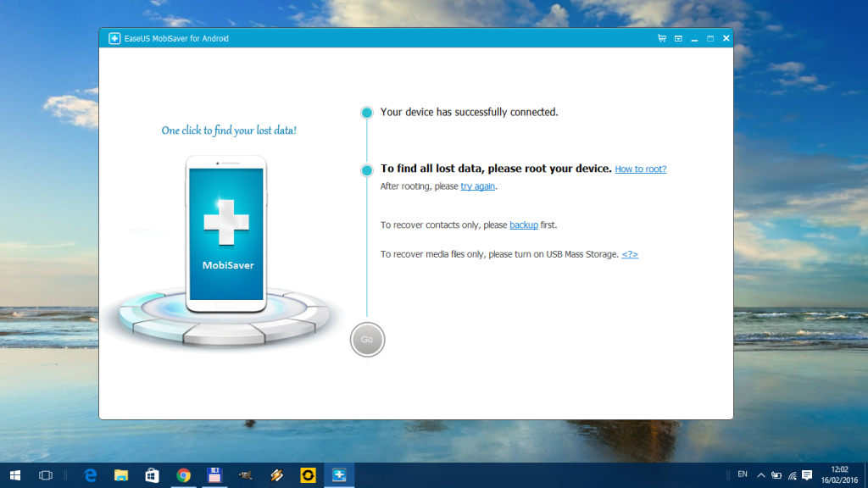Viewport: 868px width, 488px height.
Task: Open the Action Center notifications icon
Action: tap(807, 475)
